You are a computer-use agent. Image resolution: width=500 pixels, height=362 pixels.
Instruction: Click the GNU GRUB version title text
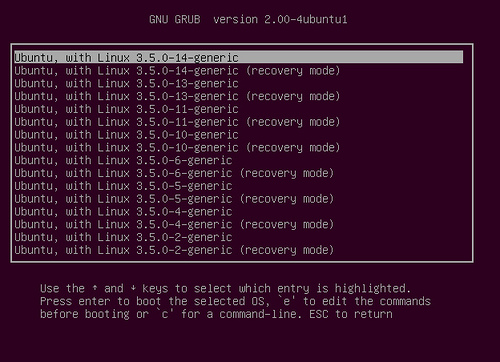click(248, 19)
